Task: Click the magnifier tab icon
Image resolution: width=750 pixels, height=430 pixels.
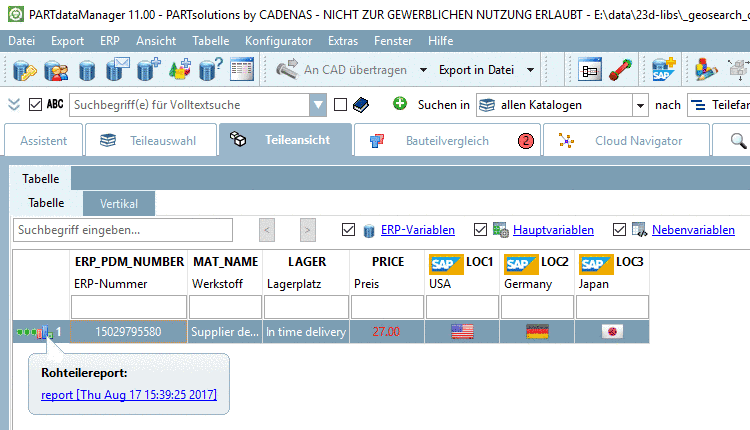Action: 739,141
